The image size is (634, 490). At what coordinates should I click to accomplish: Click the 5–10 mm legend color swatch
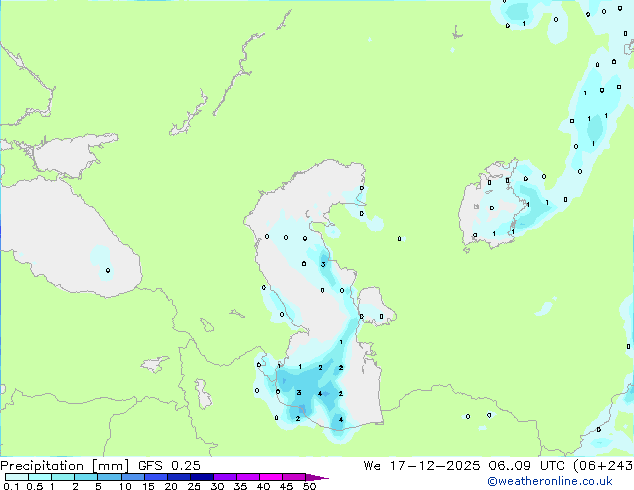[109, 477]
